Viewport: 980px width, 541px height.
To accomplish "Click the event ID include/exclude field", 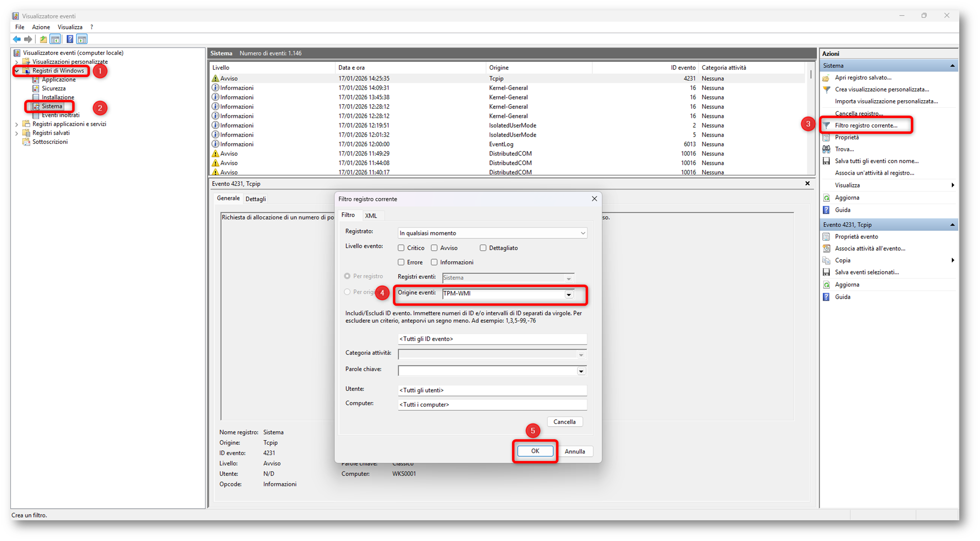I will (x=491, y=339).
